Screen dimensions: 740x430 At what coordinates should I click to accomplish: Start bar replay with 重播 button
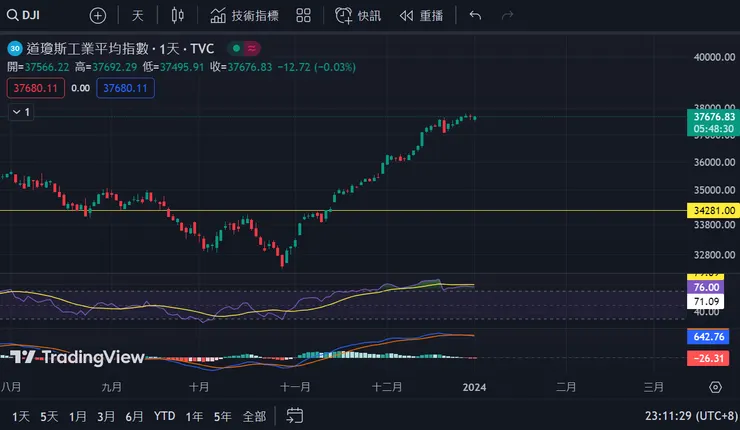coord(421,16)
